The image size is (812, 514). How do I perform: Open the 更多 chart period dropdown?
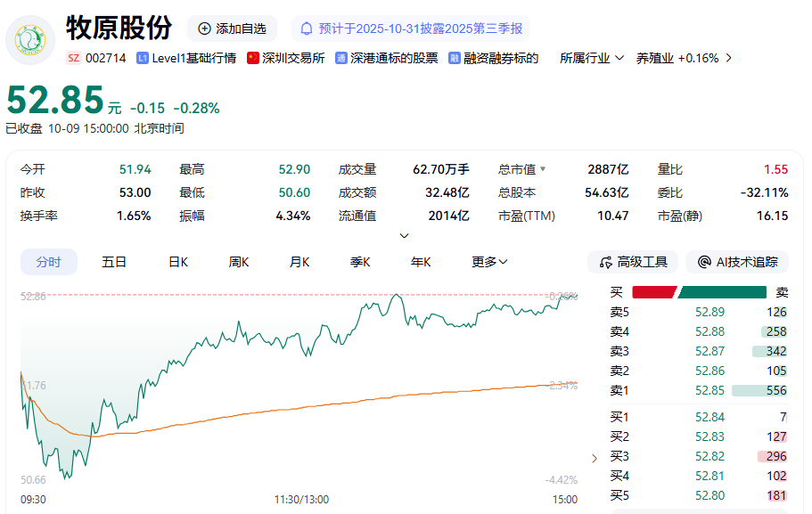489,262
